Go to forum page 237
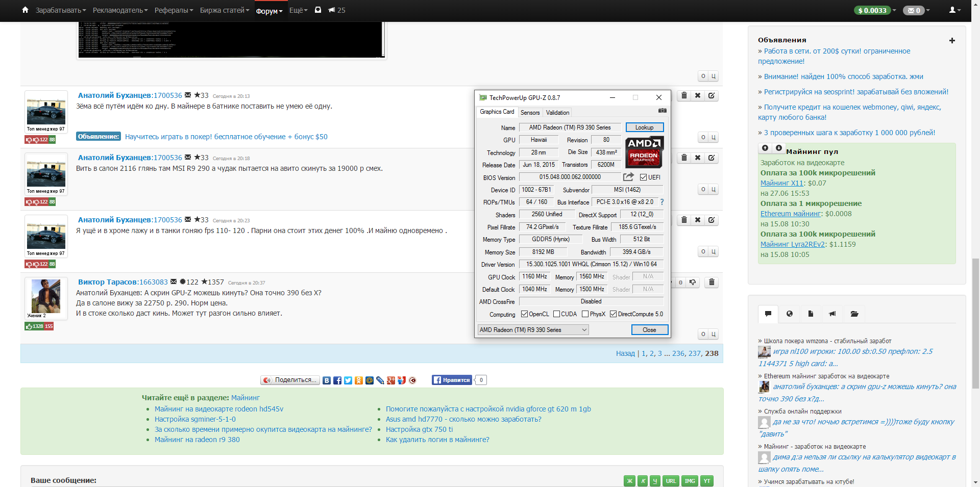 point(694,353)
